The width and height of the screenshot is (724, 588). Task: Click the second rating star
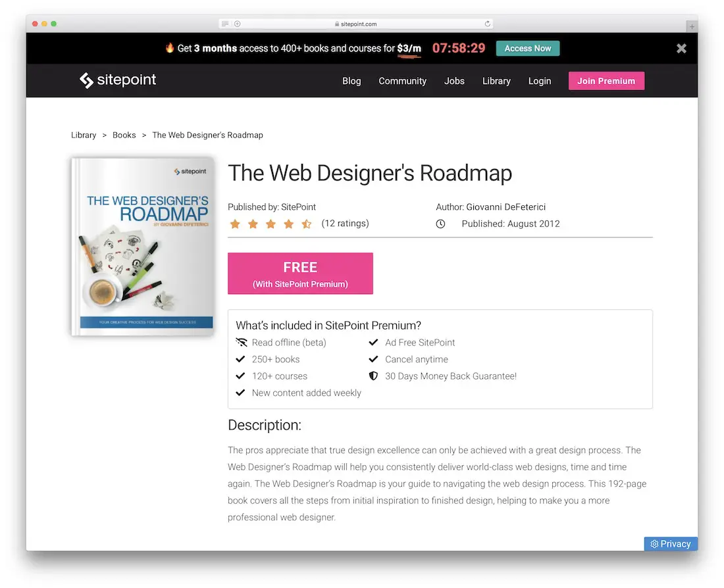pos(253,224)
